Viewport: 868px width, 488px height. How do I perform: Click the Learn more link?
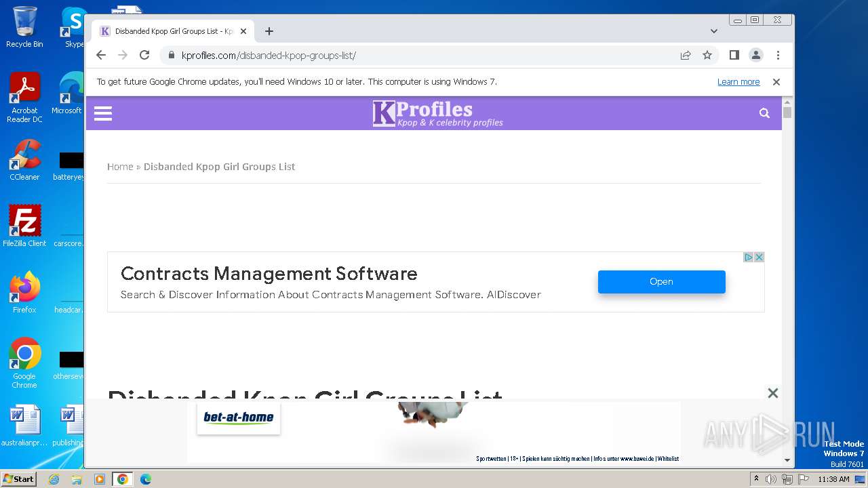point(738,82)
